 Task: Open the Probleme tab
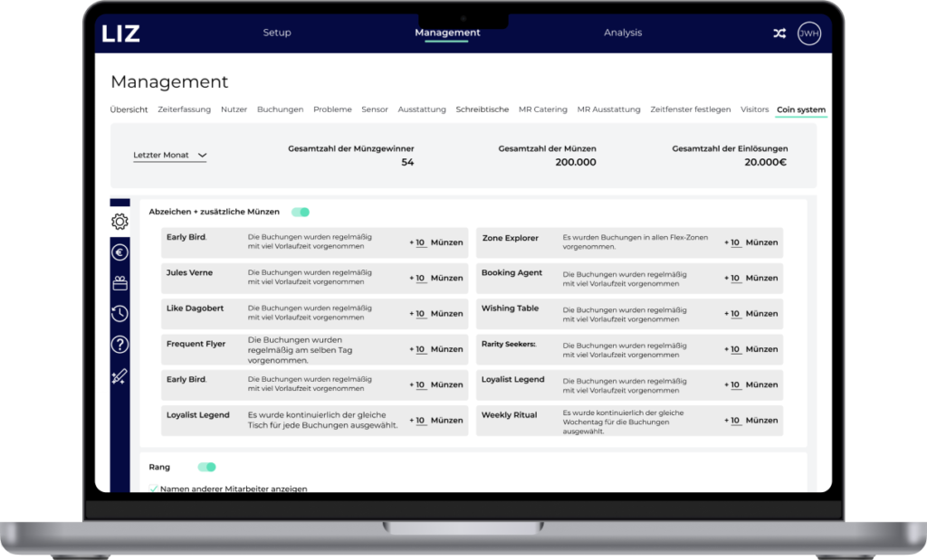pos(332,109)
